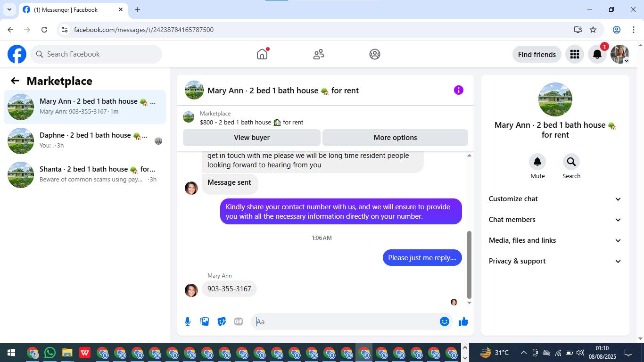Mute the conversation with the bell

[x=537, y=162]
